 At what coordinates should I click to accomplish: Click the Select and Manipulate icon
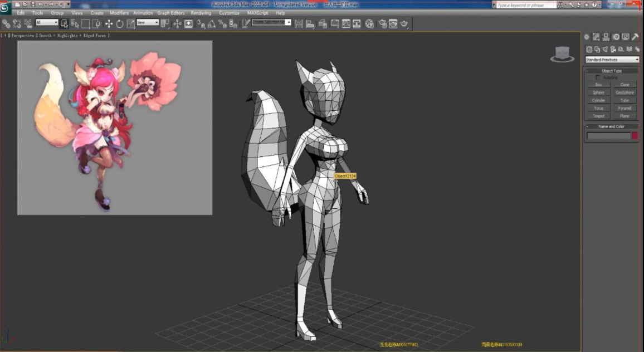point(177,23)
